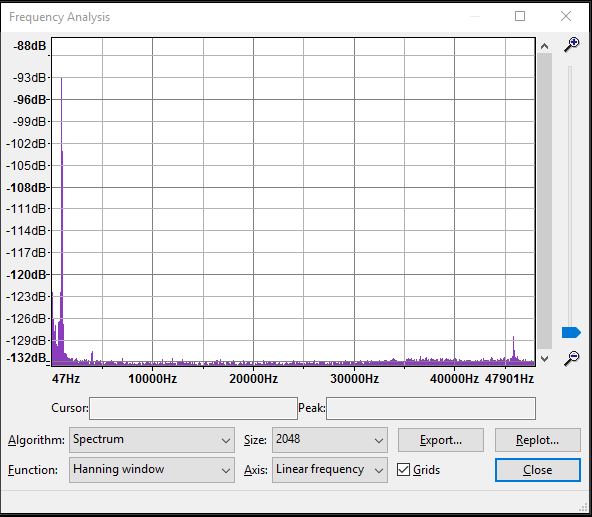Click the blue vertical zoom slider handle
Image resolution: width=592 pixels, height=517 pixels.
point(571,333)
